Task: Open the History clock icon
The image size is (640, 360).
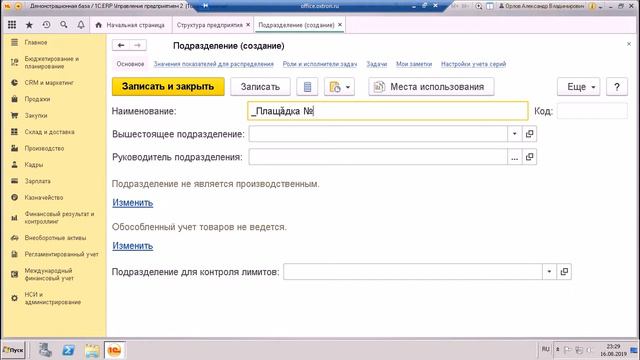Action: point(47,25)
